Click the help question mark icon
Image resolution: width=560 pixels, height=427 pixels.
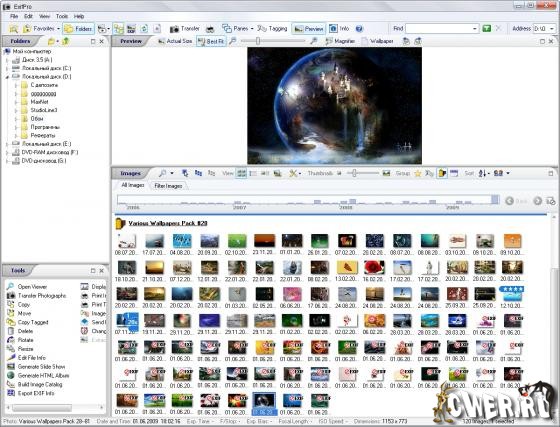pos(359,29)
